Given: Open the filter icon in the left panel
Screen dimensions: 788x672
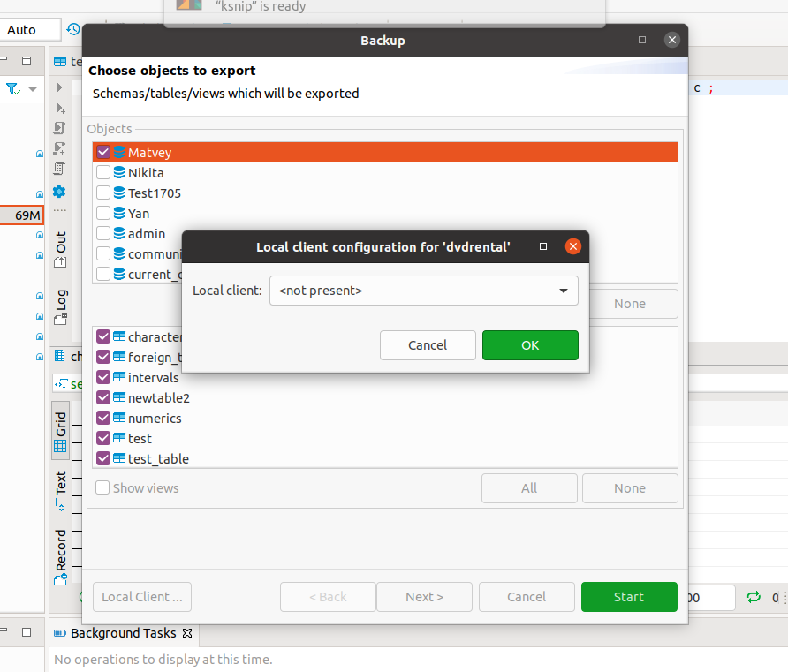Looking at the screenshot, I should click(x=10, y=88).
